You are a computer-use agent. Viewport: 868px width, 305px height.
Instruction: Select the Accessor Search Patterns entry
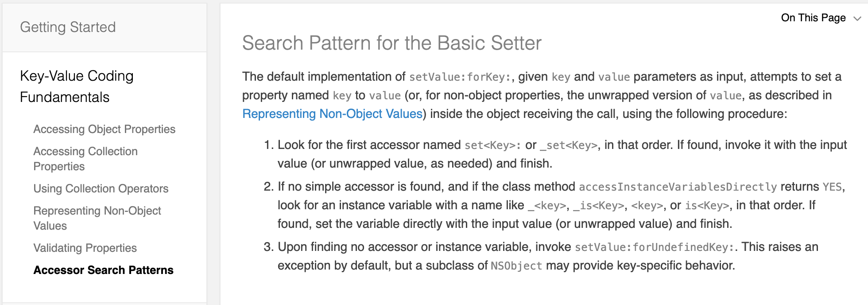[x=104, y=270]
